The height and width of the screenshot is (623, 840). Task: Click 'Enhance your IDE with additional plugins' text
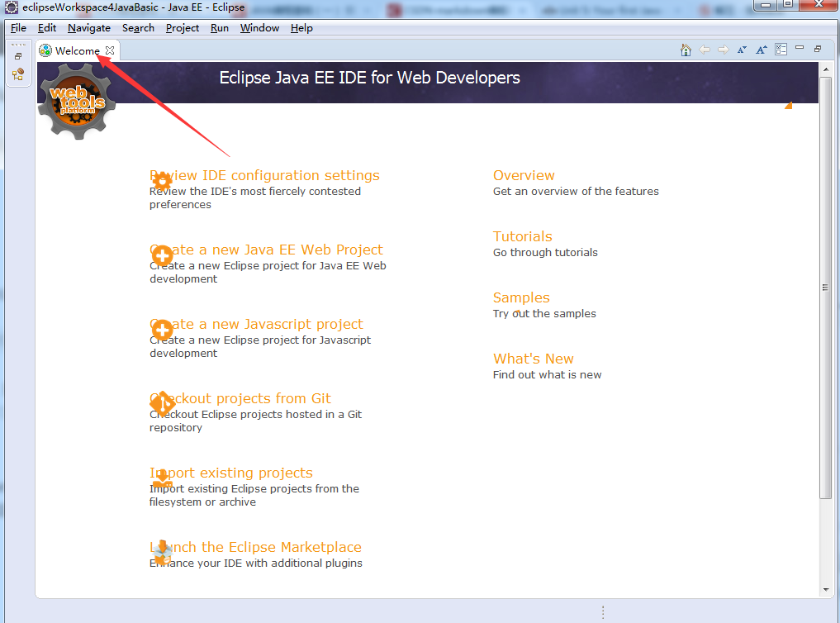pyautogui.click(x=255, y=563)
